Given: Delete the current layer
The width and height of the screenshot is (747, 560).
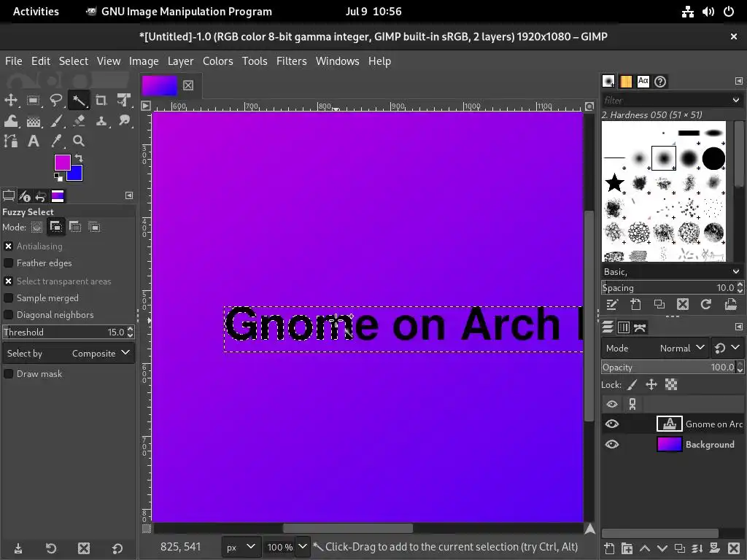Looking at the screenshot, I should pos(734,548).
